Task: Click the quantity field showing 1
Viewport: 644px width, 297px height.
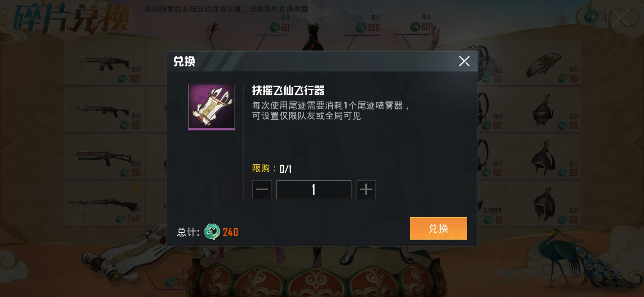Action: coord(314,189)
